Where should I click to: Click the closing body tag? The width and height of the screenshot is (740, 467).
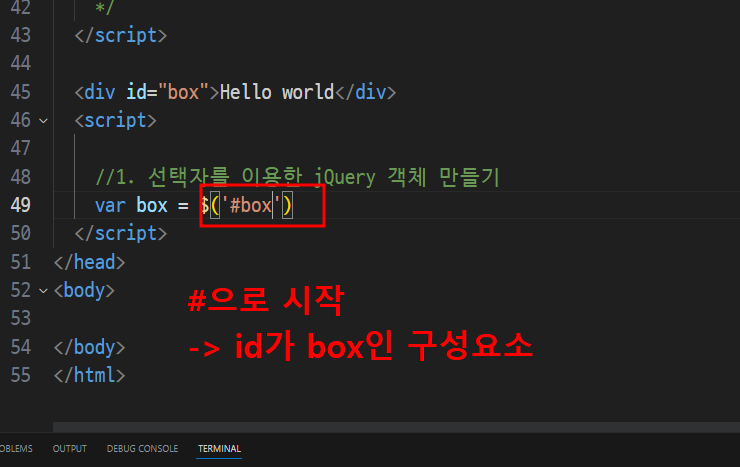pos(90,347)
